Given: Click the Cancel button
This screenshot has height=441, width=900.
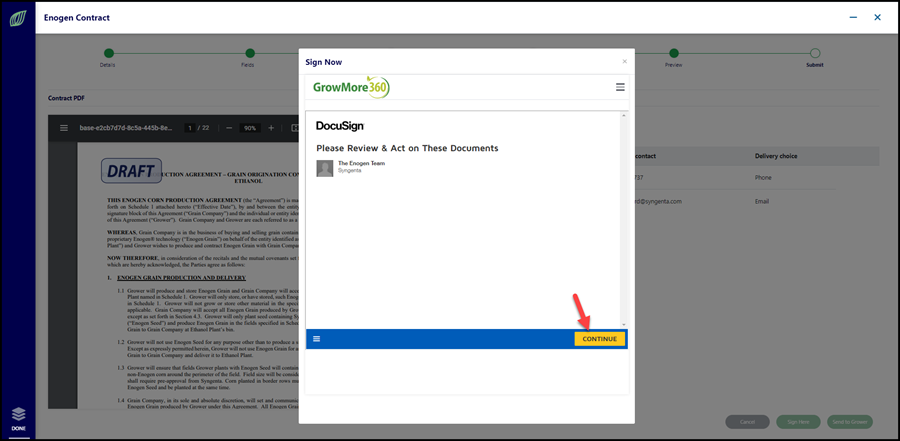Looking at the screenshot, I should pos(747,422).
